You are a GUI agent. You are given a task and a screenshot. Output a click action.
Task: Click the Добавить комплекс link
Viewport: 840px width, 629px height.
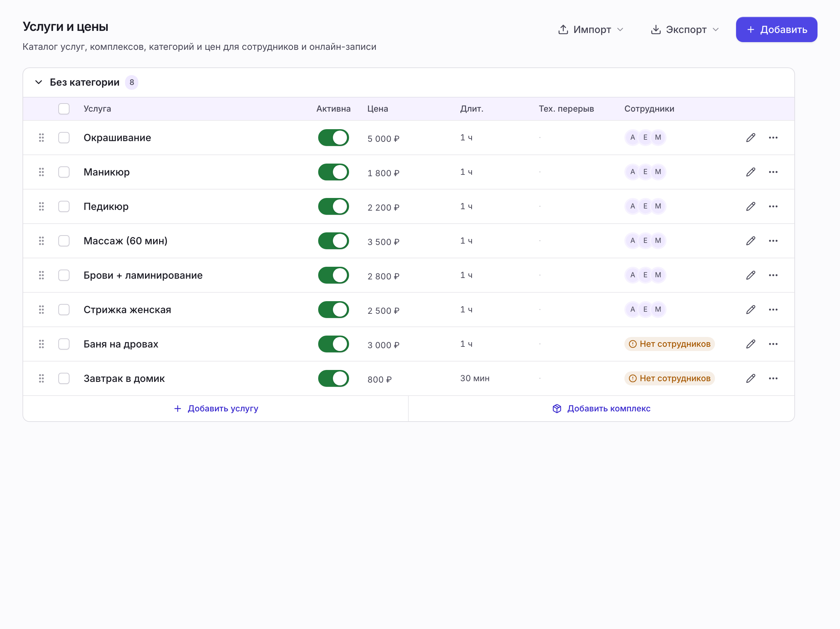click(x=601, y=409)
